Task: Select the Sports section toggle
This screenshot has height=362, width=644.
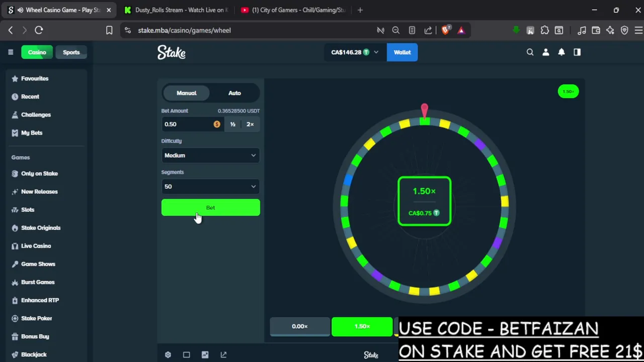Action: pos(71,52)
